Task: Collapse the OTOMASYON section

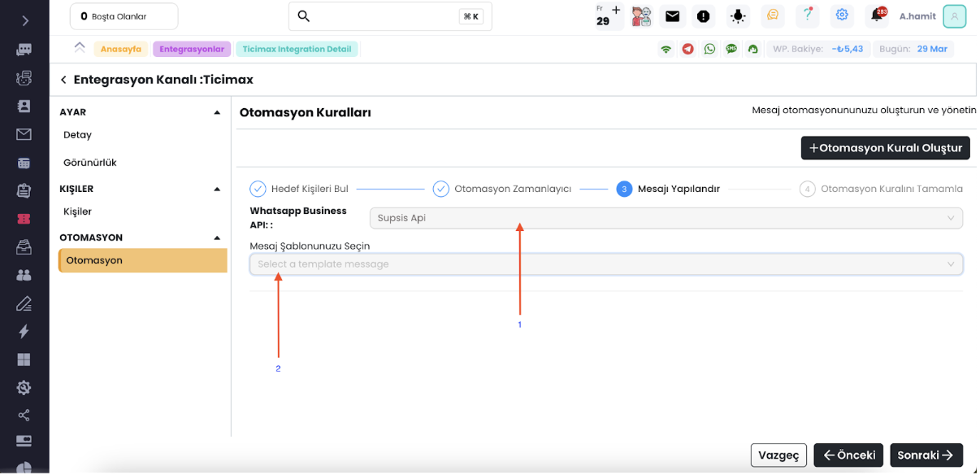Action: 217,237
